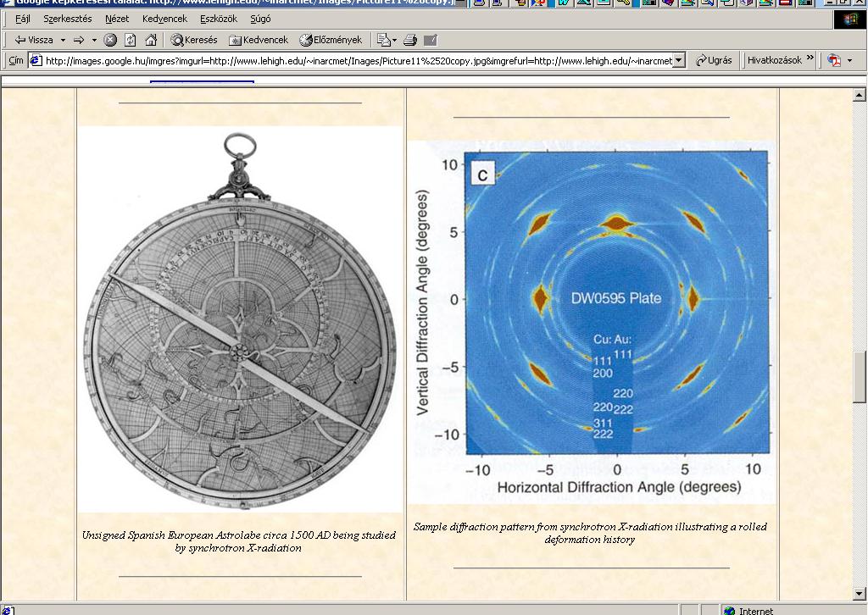Go to the Home page icon

[151, 40]
